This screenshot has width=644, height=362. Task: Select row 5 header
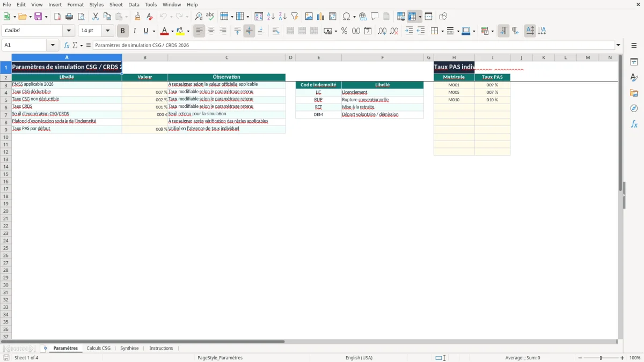[x=6, y=100]
